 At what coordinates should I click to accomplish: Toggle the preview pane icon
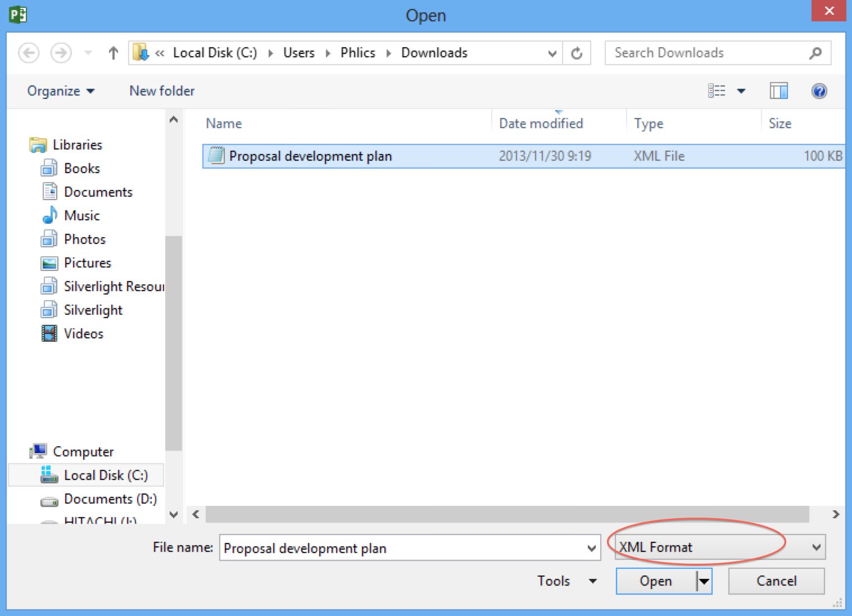(778, 91)
